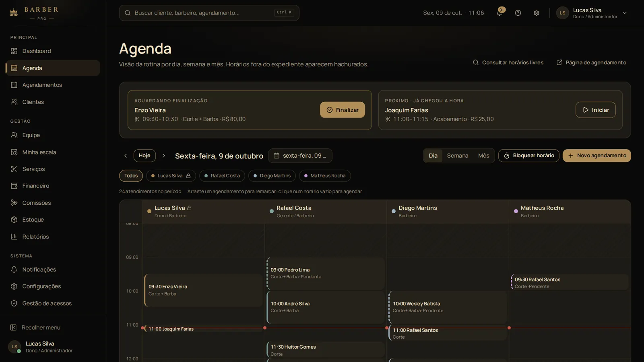Filter agenda by Diego Martins chip
Image resolution: width=644 pixels, height=362 pixels.
pyautogui.click(x=272, y=176)
